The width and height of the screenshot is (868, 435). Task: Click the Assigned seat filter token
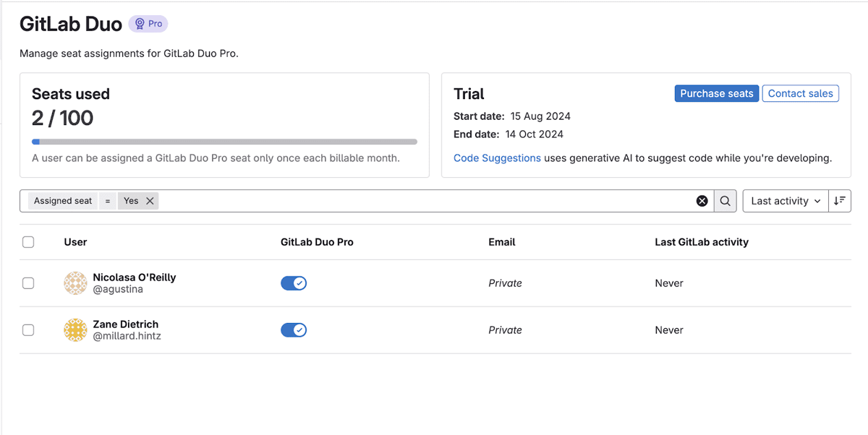pyautogui.click(x=63, y=201)
